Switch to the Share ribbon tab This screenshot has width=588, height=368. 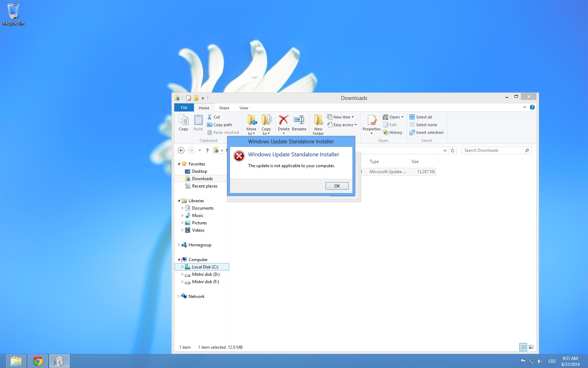coord(224,108)
